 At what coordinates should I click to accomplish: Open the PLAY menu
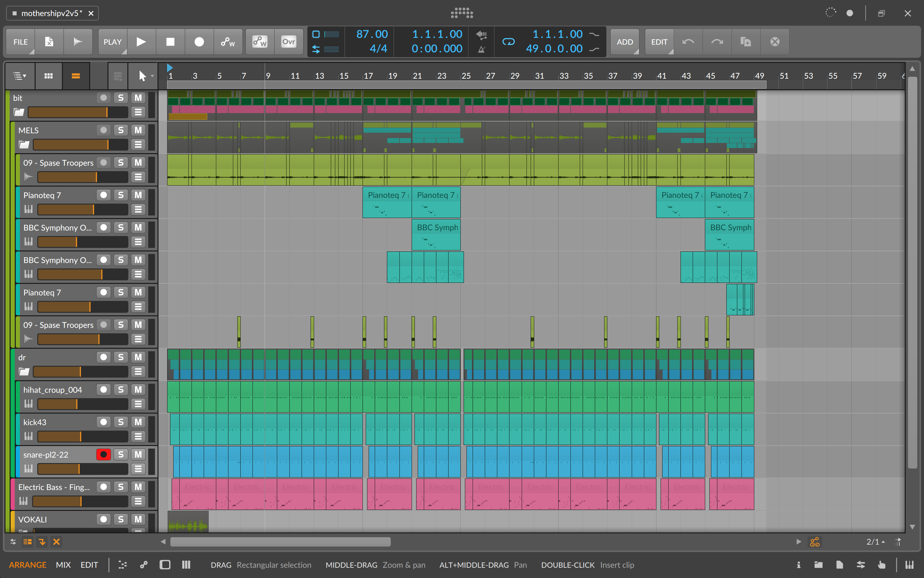113,42
